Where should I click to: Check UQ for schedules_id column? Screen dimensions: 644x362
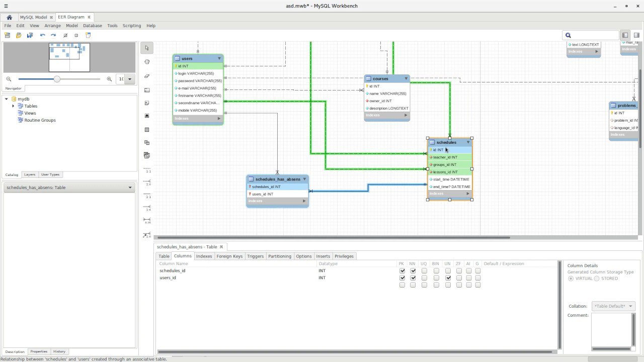[x=424, y=270]
